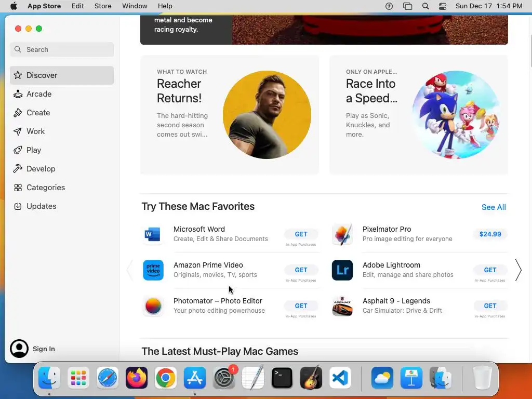Open the Develop section

62,169
